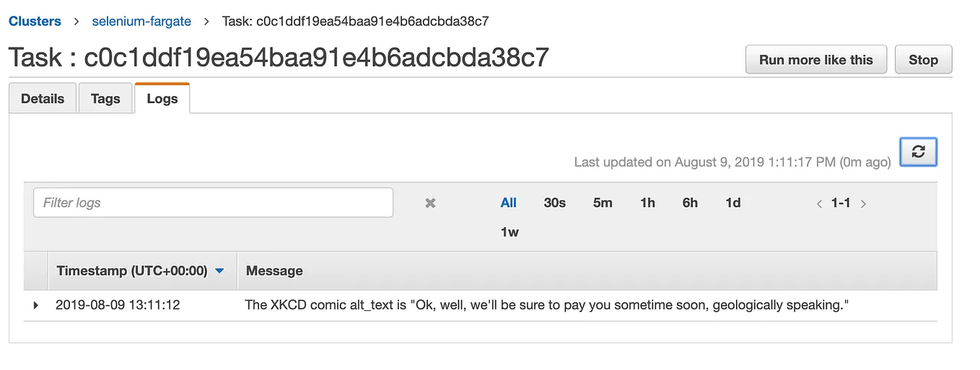Viewport: 980px width, 370px height.
Task: Refresh the task logs
Action: [918, 151]
